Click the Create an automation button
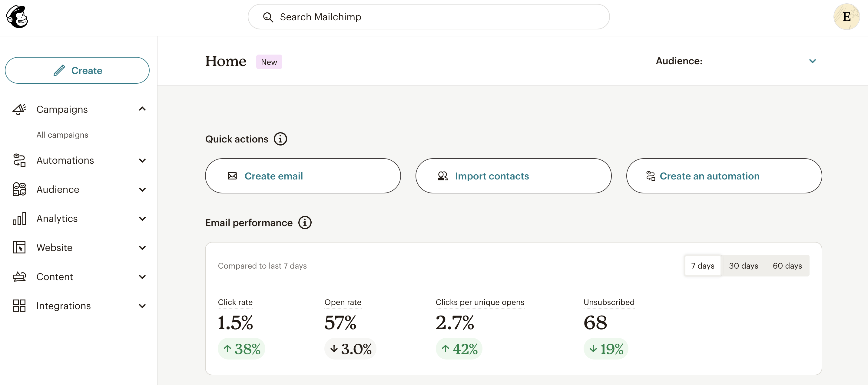The image size is (868, 385). (x=724, y=176)
